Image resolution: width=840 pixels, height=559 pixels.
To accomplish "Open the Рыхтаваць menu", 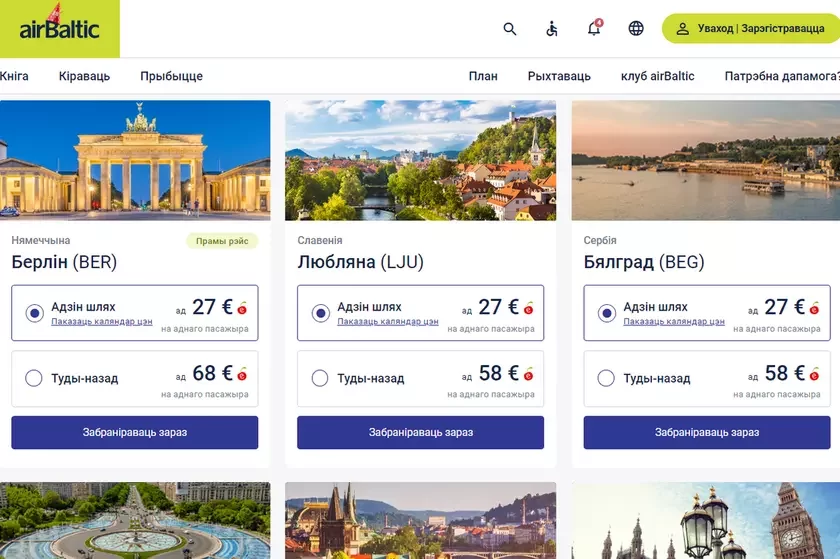I will click(x=559, y=76).
